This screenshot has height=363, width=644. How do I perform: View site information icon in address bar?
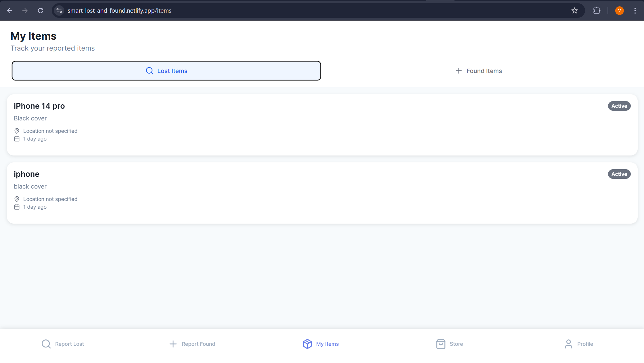pyautogui.click(x=59, y=11)
